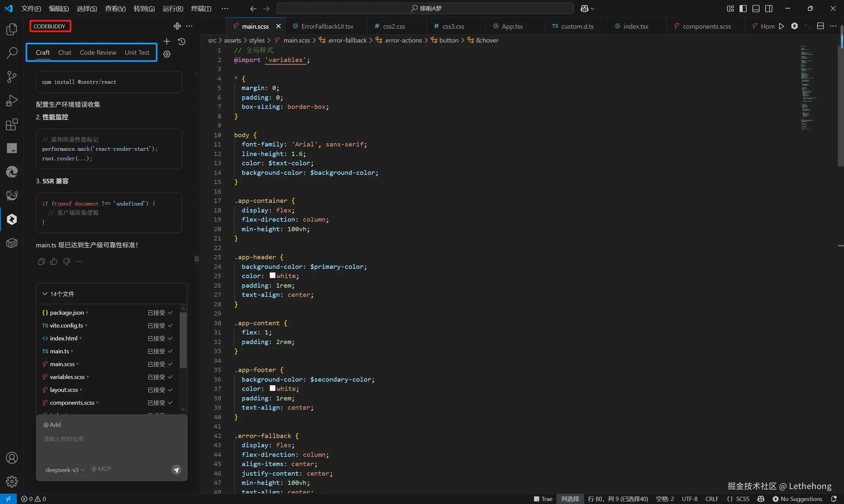The image size is (844, 504).
Task: Open MCP configuration in input box
Action: [101, 469]
